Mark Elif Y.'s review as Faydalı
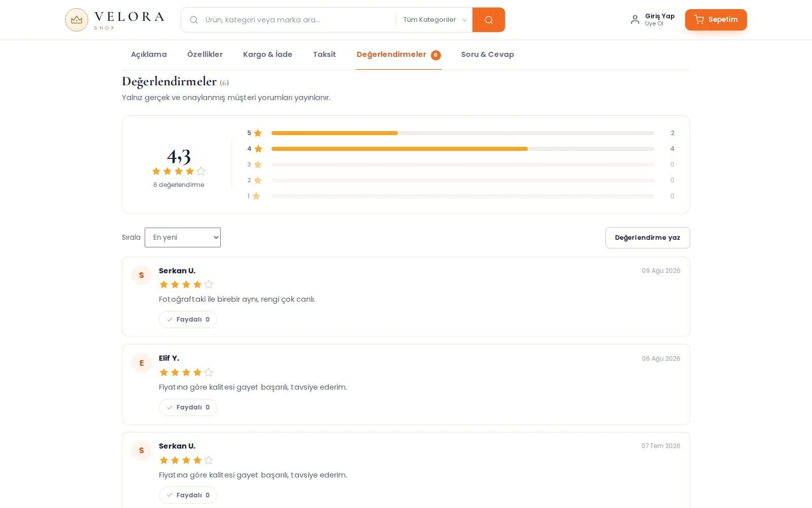Screen dimensions: 812x508 [188, 407]
